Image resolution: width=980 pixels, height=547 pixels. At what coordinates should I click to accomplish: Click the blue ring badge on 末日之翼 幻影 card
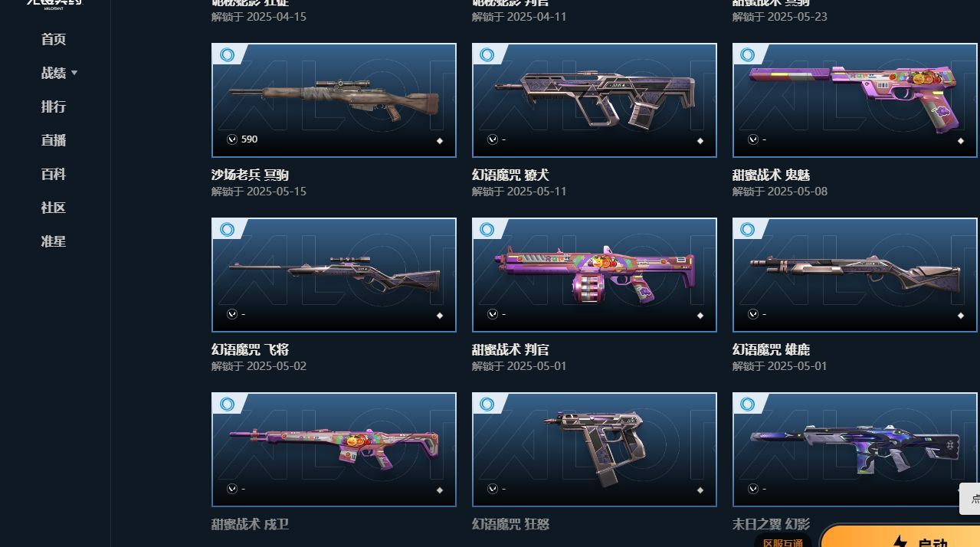click(748, 404)
